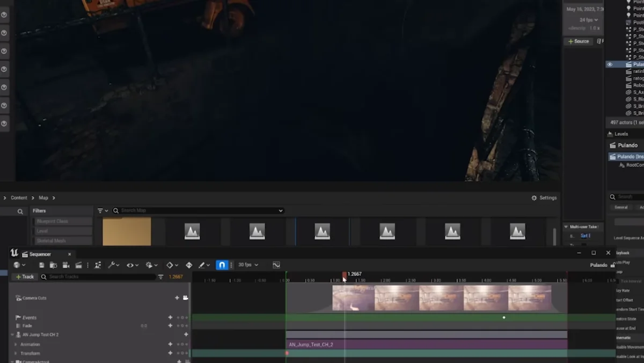Add a section to Camera Cuts track

[x=177, y=297]
